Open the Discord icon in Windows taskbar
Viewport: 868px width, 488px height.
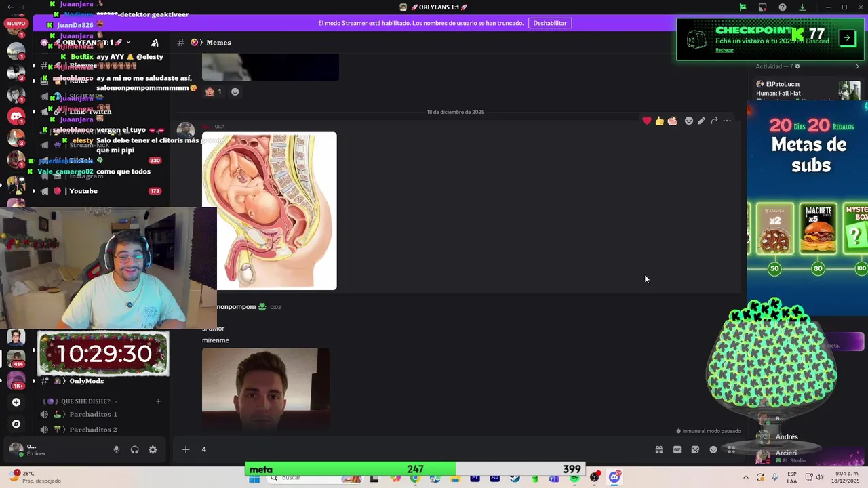pyautogui.click(x=614, y=477)
